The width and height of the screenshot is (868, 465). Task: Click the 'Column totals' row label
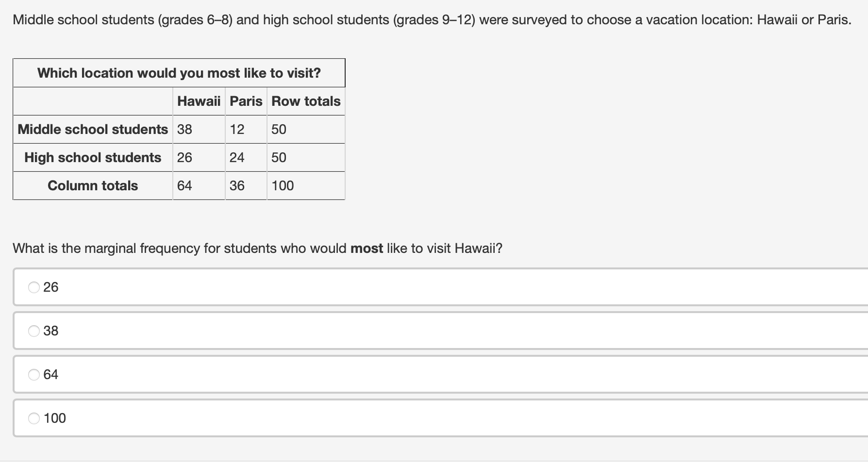click(92, 185)
